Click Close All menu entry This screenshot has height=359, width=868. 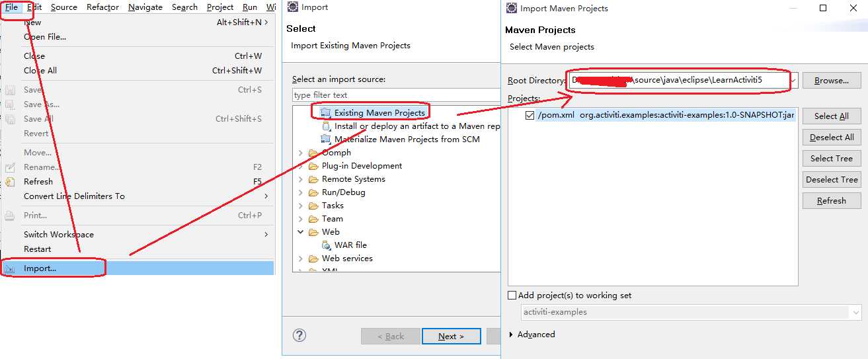tap(40, 70)
